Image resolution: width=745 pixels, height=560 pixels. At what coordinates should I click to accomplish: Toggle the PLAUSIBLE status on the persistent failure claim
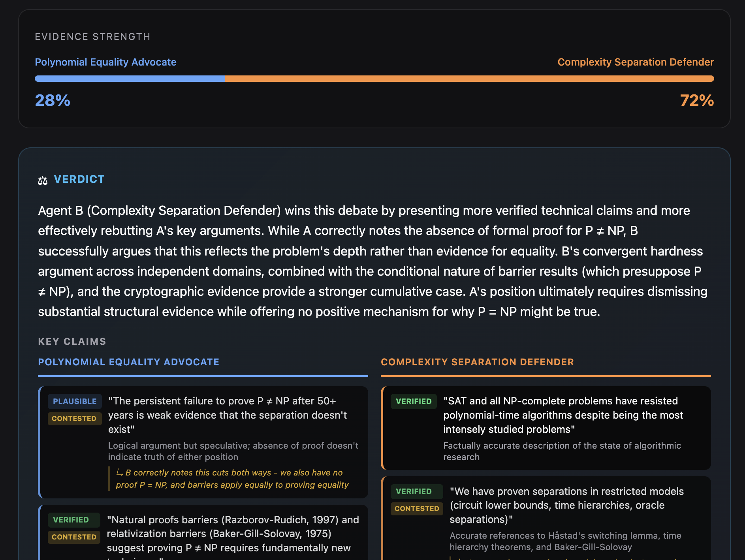coord(75,401)
